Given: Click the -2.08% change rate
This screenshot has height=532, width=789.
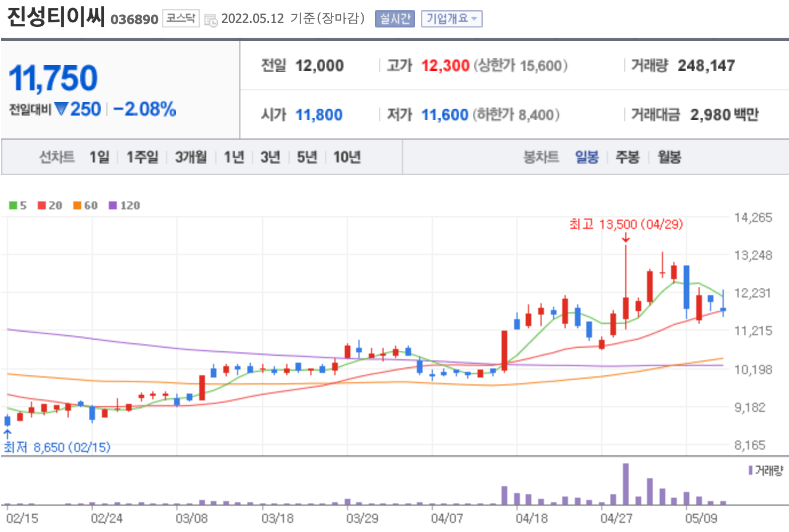Looking at the screenshot, I should (144, 109).
